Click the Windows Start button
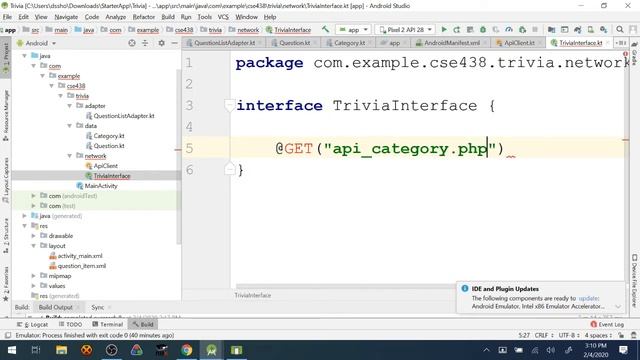The width and height of the screenshot is (640, 360). (x=11, y=350)
